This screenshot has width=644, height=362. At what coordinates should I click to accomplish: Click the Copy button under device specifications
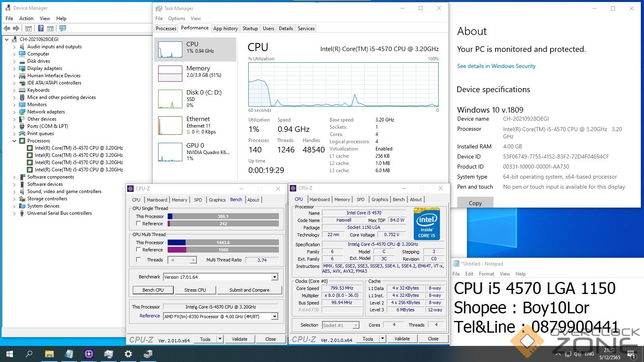point(475,203)
